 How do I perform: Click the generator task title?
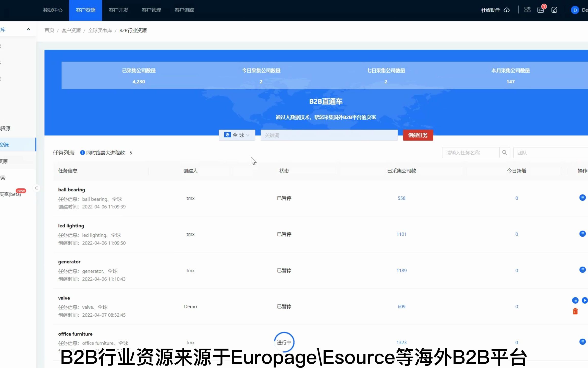coord(69,262)
